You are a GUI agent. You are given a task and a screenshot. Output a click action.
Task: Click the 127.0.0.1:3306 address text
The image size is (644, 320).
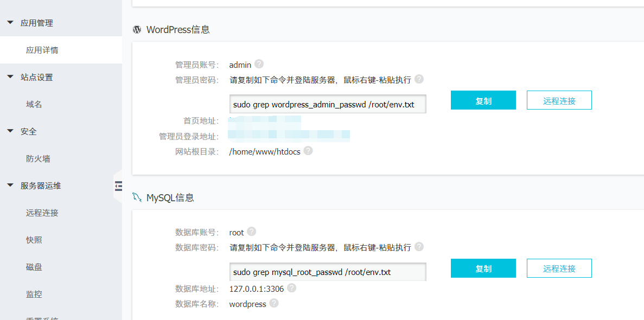[257, 289]
